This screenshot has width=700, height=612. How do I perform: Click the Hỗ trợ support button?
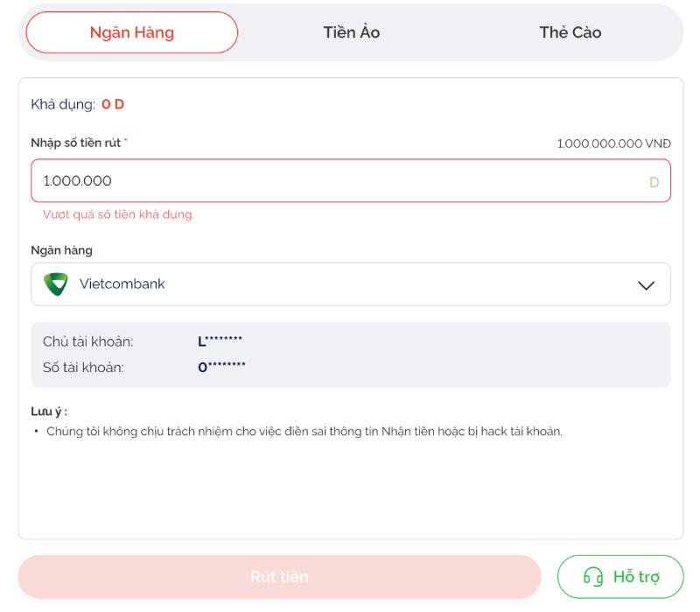[620, 577]
